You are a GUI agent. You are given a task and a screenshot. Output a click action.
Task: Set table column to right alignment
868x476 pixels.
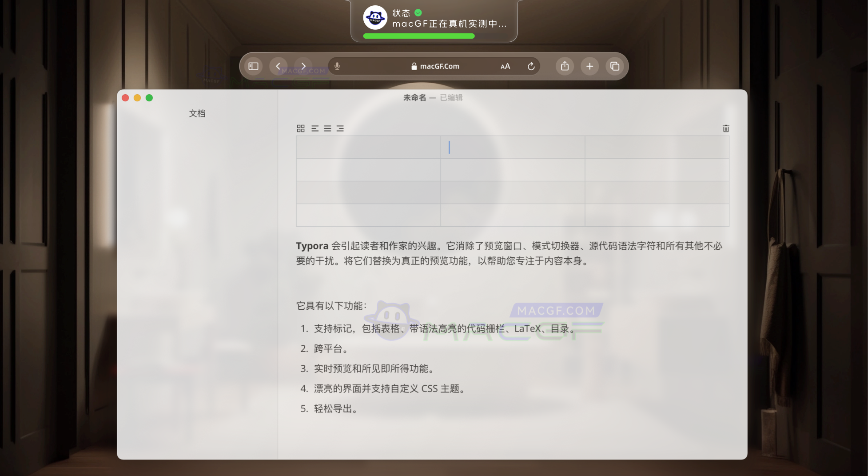click(x=341, y=128)
